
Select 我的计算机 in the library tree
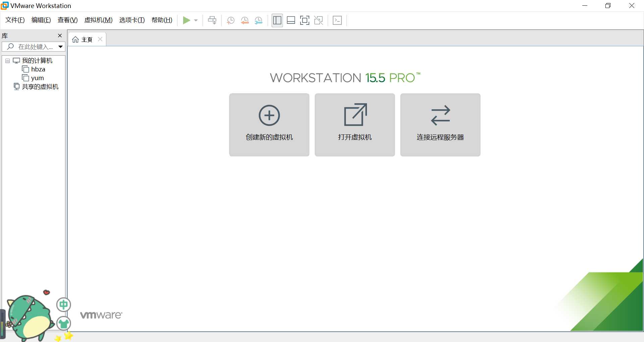[x=33, y=61]
